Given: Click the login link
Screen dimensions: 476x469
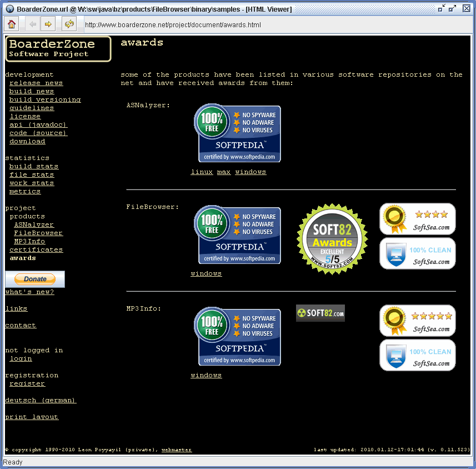Looking at the screenshot, I should [21, 359].
